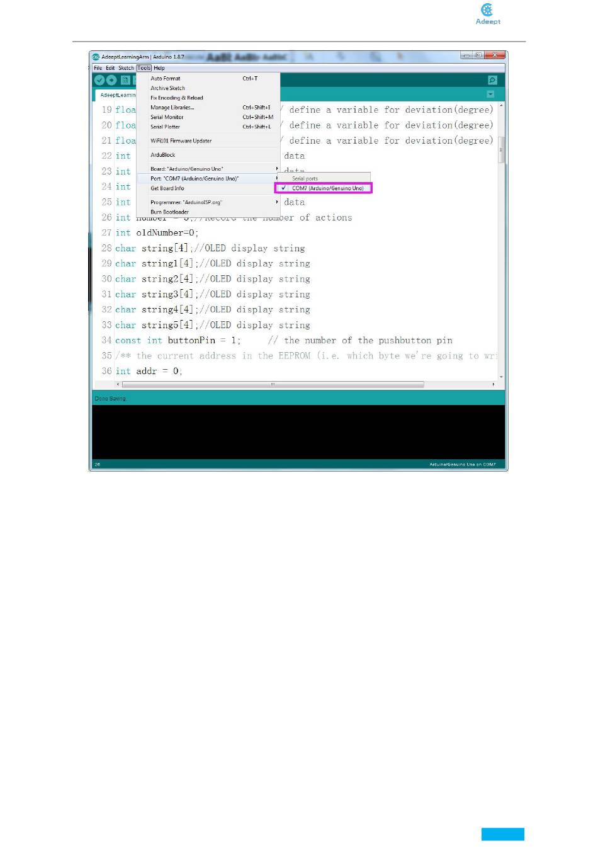The image size is (598, 868).
Task: Click the Arduino logo in the title bar
Action: pyautogui.click(x=96, y=57)
